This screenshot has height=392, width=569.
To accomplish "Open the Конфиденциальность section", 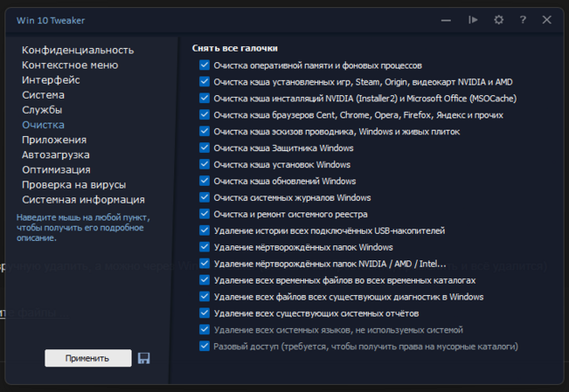I will pyautogui.click(x=77, y=50).
